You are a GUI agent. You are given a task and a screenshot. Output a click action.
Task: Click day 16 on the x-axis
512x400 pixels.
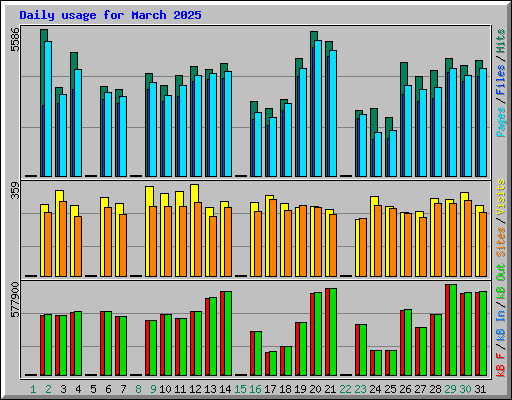point(255,389)
